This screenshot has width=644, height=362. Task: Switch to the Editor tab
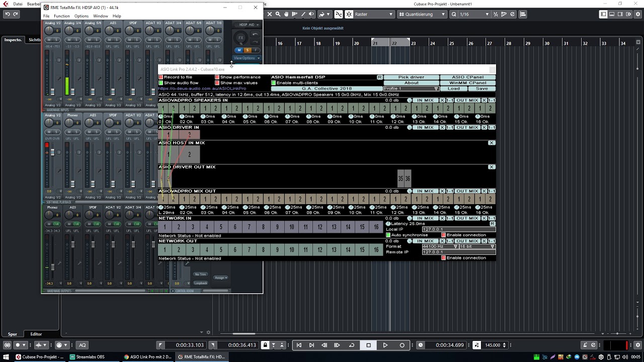click(x=36, y=334)
